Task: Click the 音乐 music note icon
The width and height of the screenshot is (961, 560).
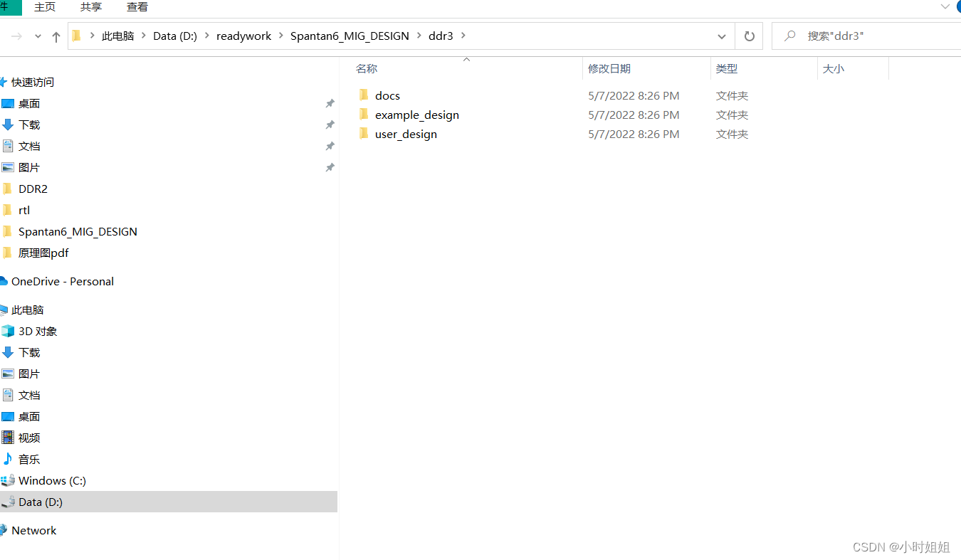Action: tap(8, 459)
